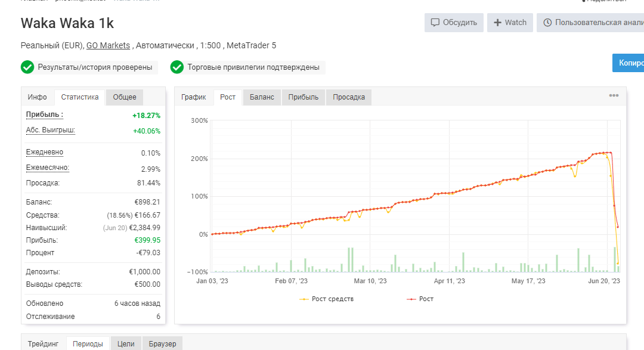Open the Браузер tab

coord(162,344)
